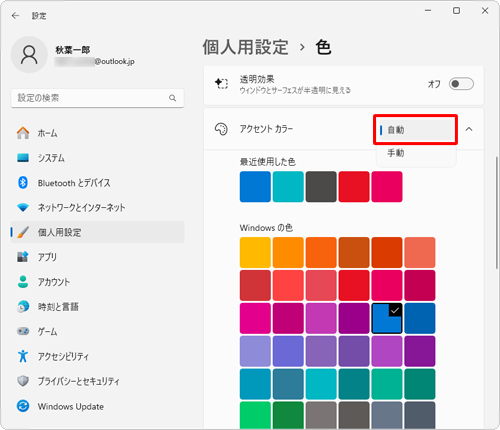
Task: Collapse the アクセント カラー section chevron
Action: click(x=469, y=129)
